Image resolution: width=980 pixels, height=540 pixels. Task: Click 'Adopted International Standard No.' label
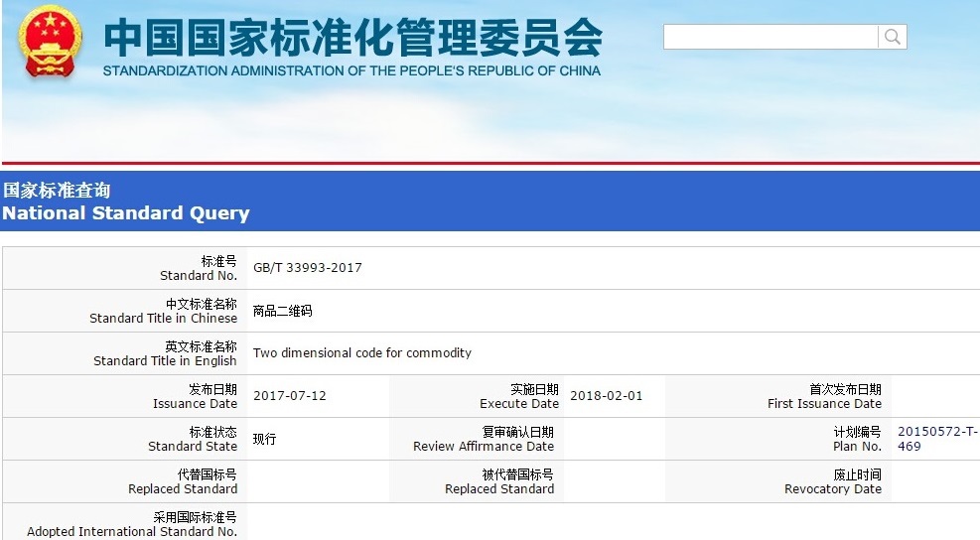pos(132,531)
